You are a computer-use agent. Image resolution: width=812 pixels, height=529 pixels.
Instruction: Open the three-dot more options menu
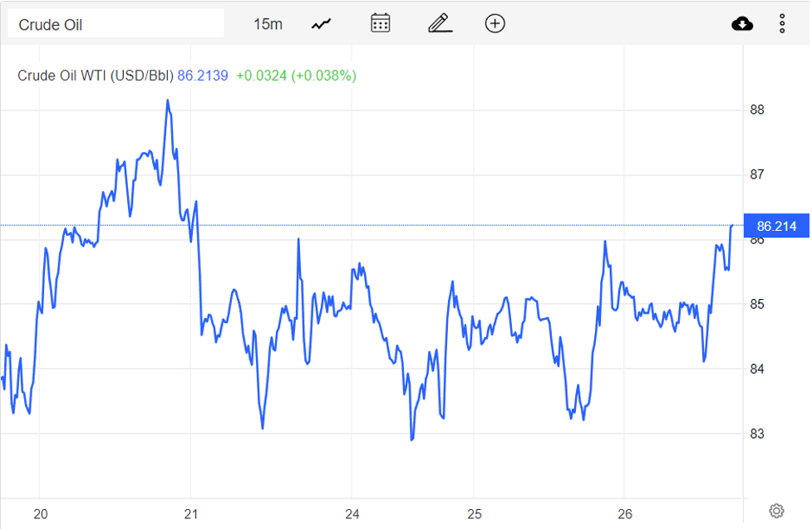point(782,24)
